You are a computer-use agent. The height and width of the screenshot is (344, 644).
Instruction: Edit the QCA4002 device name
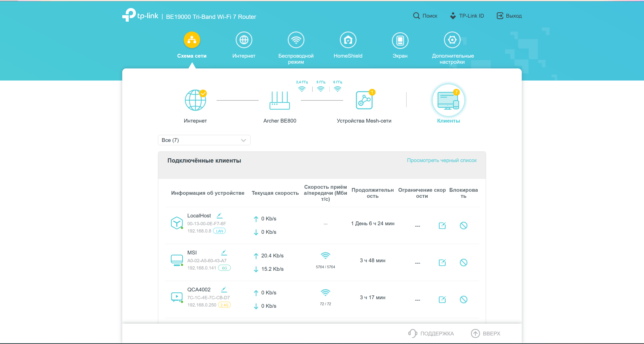pyautogui.click(x=224, y=289)
